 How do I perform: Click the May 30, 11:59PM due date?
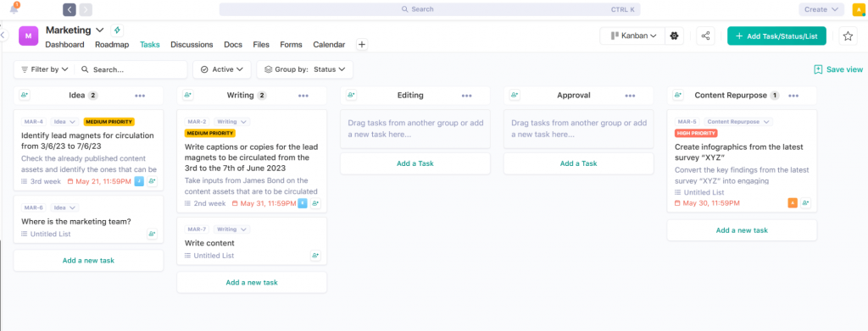point(707,203)
